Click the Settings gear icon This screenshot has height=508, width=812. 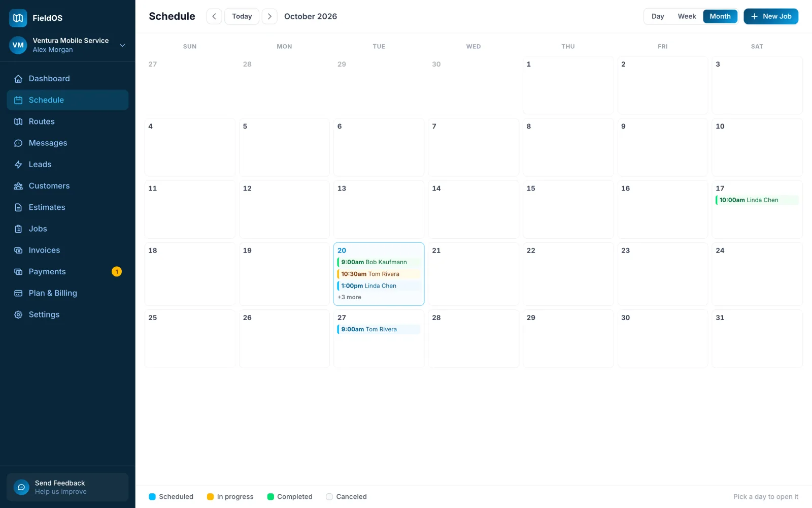[18, 314]
